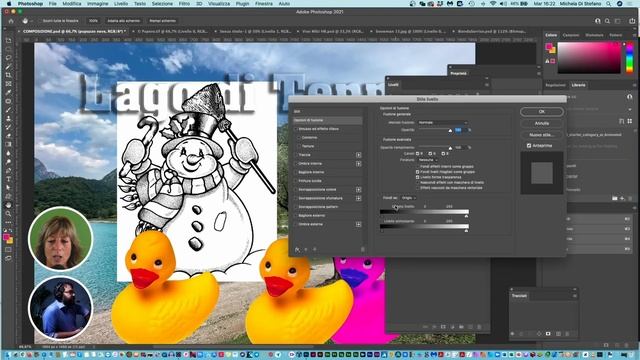This screenshot has width=640, height=360.
Task: Select the Clone Stamp tool
Action: (8, 118)
